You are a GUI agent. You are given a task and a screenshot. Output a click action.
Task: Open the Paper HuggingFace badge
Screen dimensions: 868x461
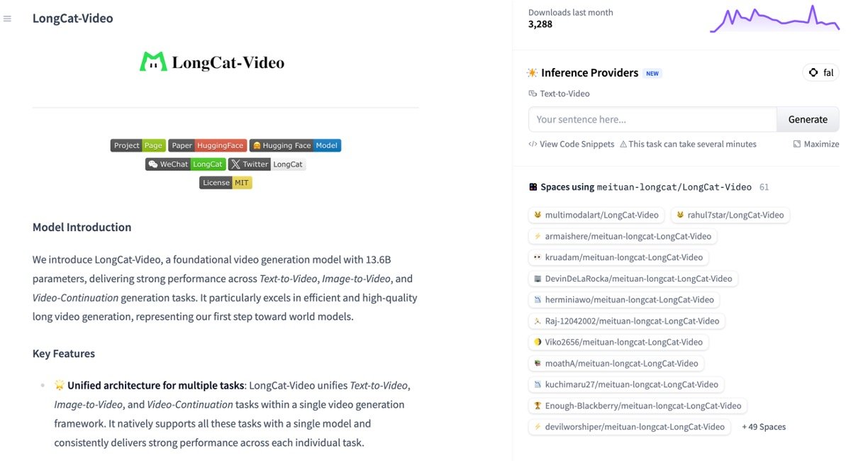pos(207,145)
